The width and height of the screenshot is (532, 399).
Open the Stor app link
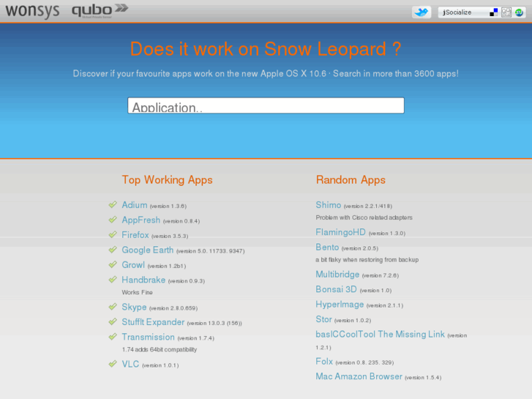click(323, 319)
